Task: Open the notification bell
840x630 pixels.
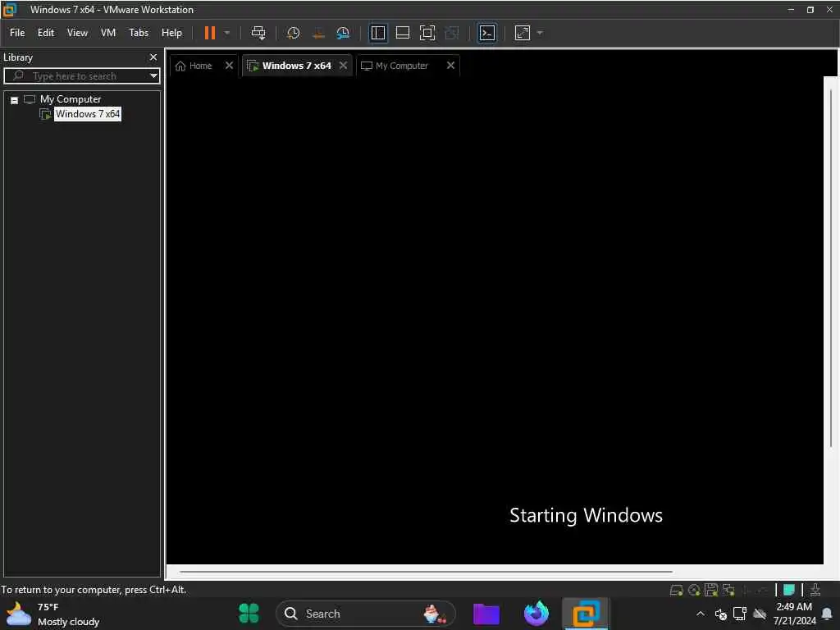Action: point(827,614)
